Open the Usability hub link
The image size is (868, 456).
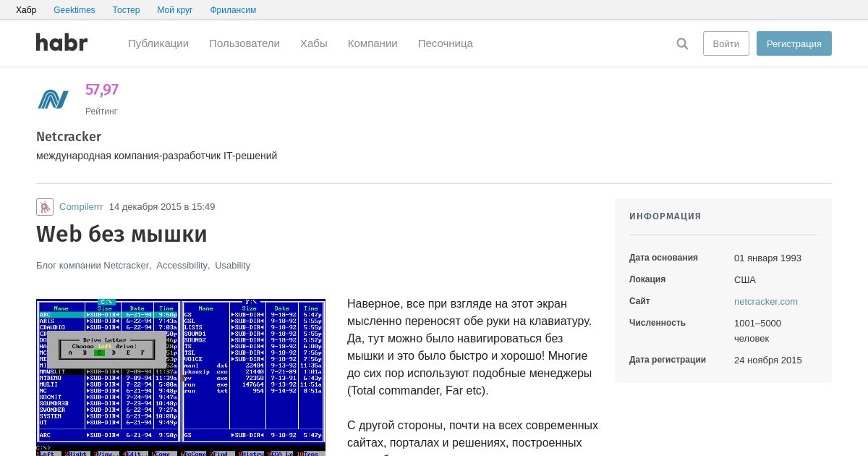pos(233,266)
